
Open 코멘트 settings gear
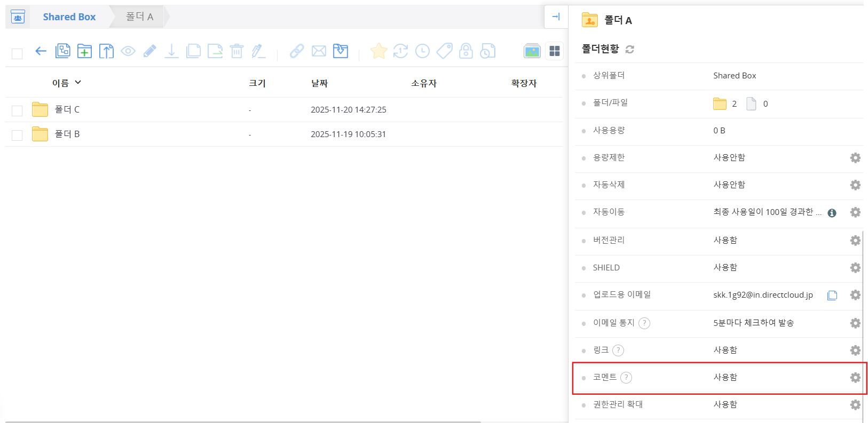point(855,378)
